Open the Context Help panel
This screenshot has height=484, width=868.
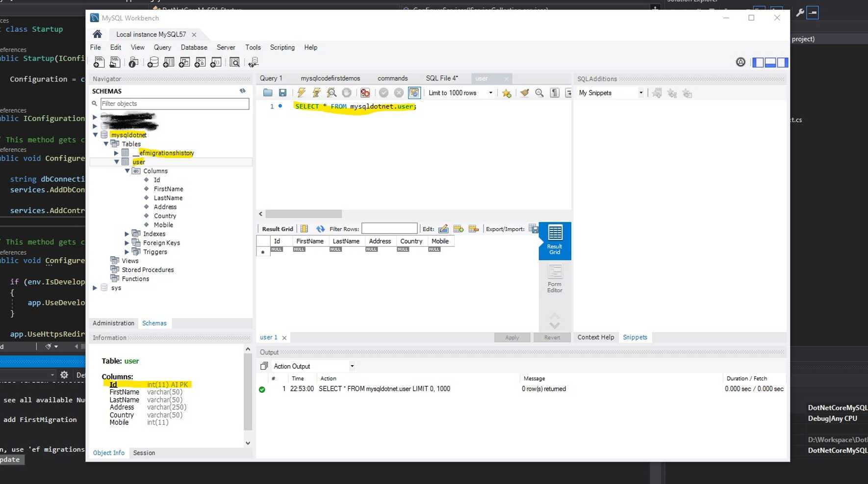pyautogui.click(x=595, y=337)
